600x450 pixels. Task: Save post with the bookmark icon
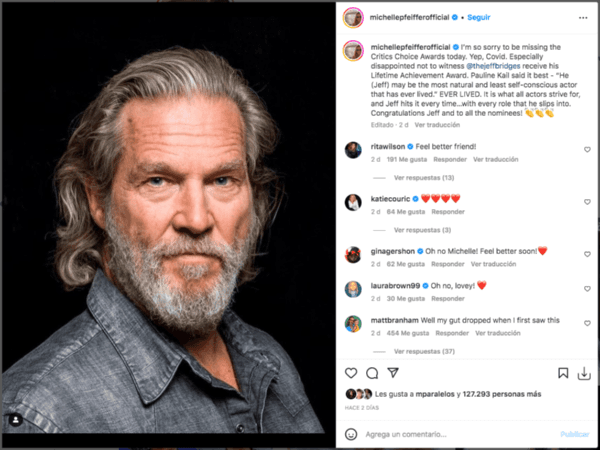click(563, 374)
